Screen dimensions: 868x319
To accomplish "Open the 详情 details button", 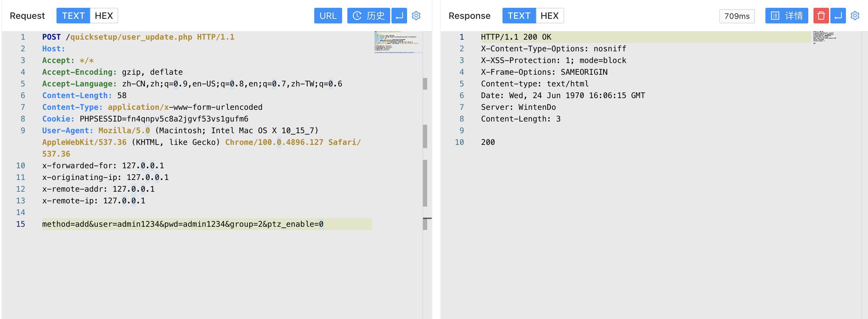I will (787, 16).
